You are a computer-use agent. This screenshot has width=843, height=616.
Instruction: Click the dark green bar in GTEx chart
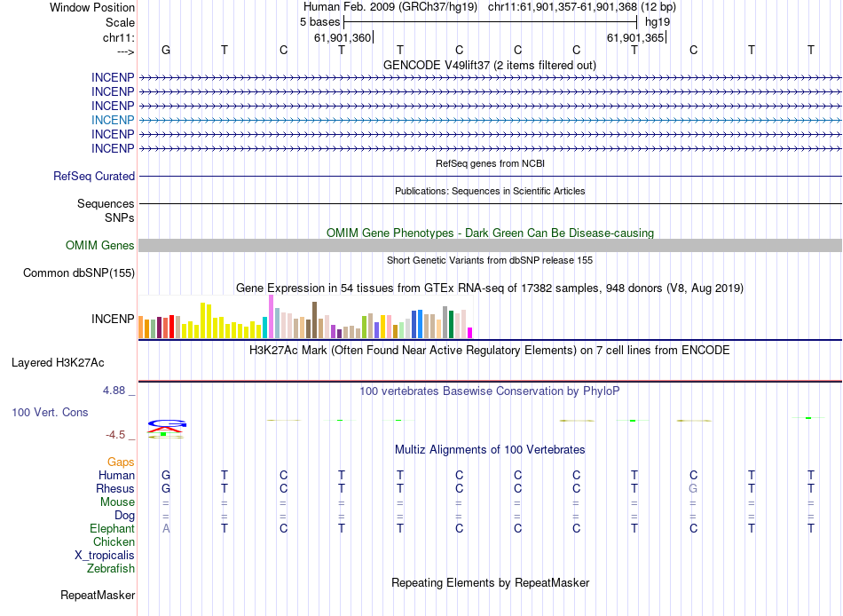pos(451,324)
